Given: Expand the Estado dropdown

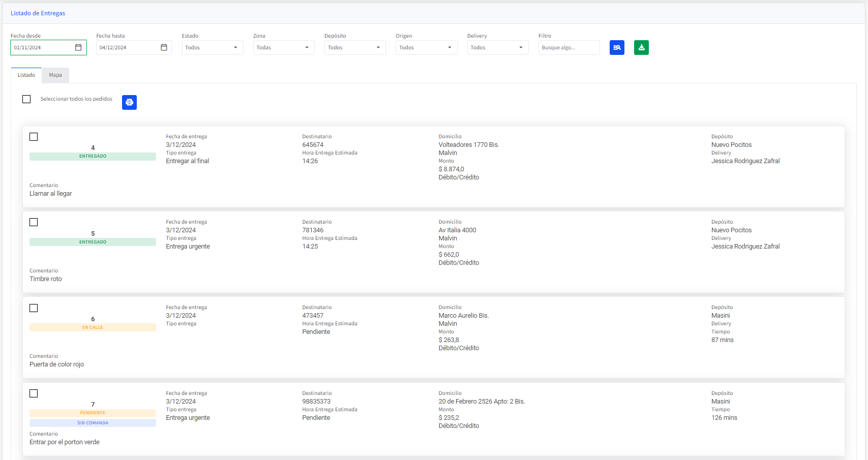Looking at the screenshot, I should (x=212, y=47).
